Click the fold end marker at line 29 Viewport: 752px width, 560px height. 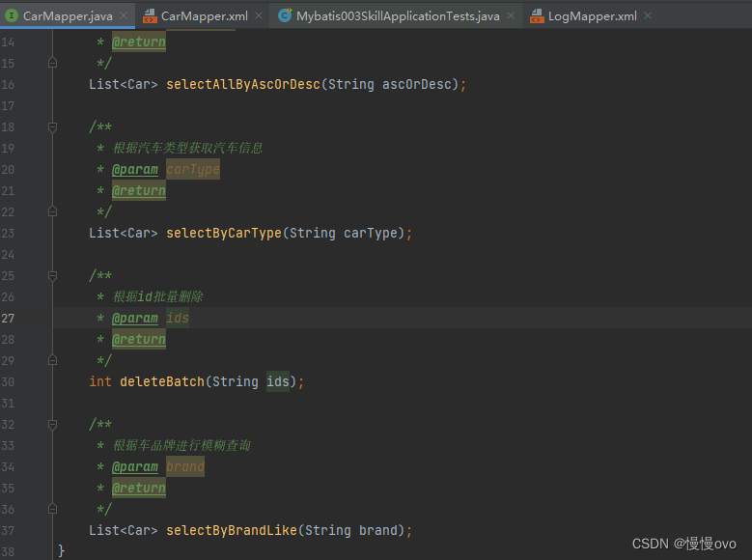pyautogui.click(x=53, y=360)
